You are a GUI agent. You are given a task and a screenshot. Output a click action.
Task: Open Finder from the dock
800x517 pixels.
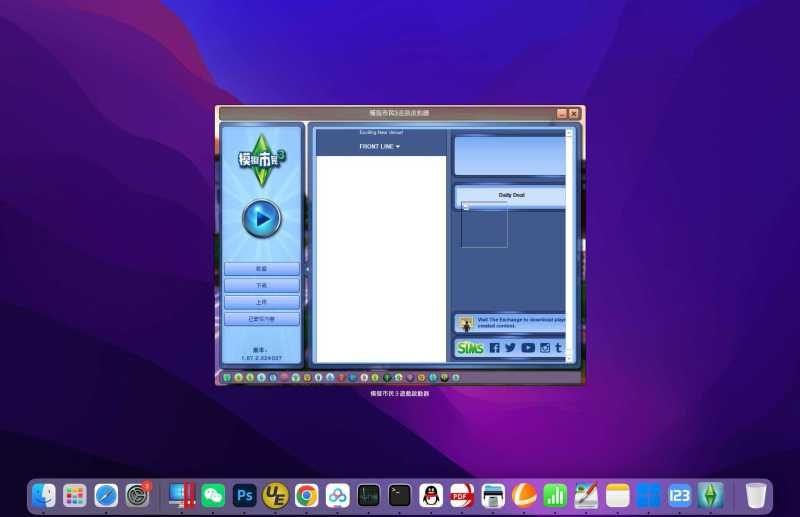tap(44, 496)
